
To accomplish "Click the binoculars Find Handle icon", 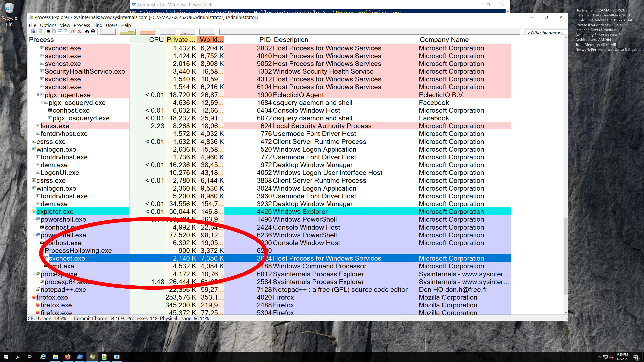I will point(87,32).
